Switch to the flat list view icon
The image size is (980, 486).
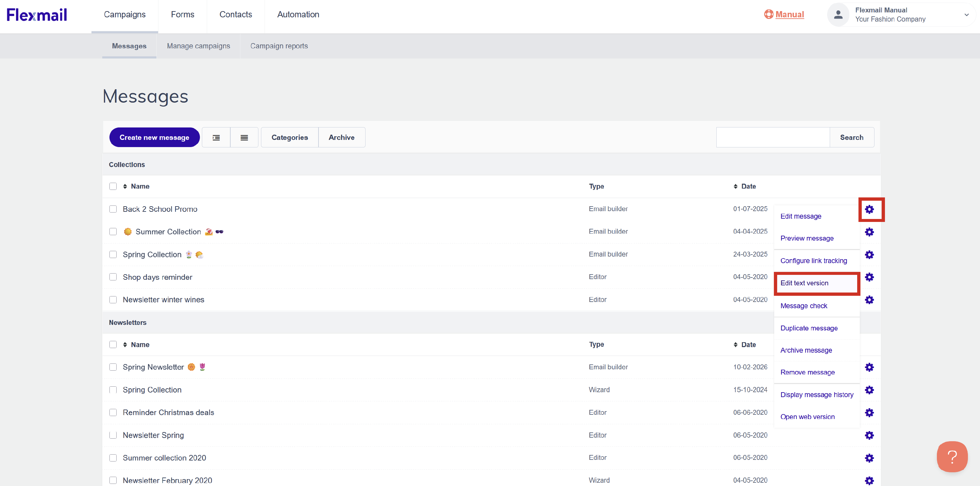[244, 137]
